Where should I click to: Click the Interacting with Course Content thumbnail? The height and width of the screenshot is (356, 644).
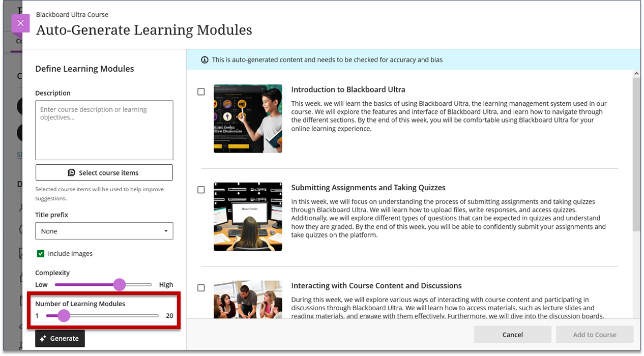point(248,300)
